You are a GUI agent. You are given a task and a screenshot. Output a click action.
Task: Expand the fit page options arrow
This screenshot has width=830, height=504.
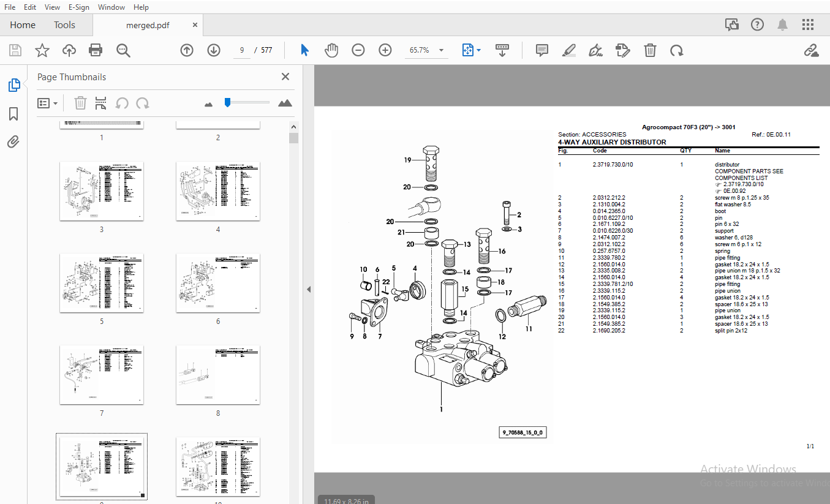[479, 50]
